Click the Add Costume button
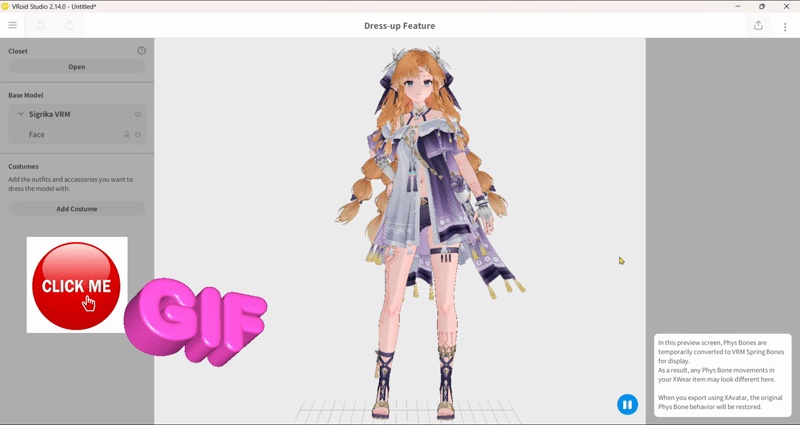 point(77,208)
